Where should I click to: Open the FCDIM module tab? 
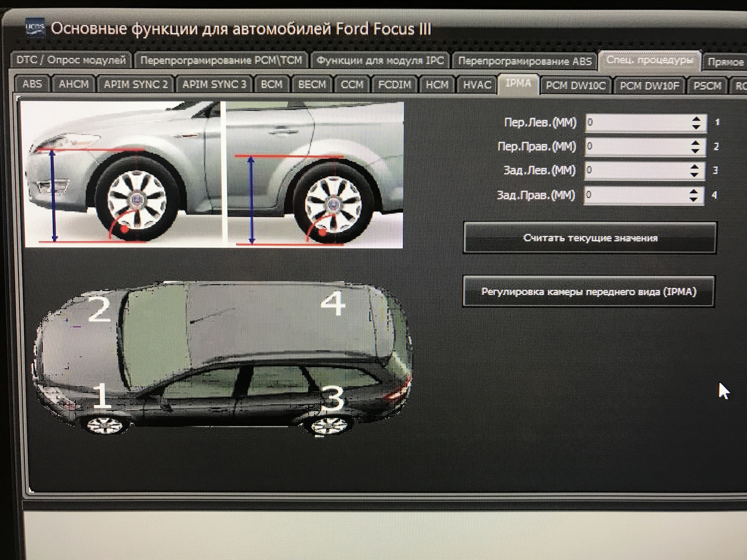coord(395,85)
